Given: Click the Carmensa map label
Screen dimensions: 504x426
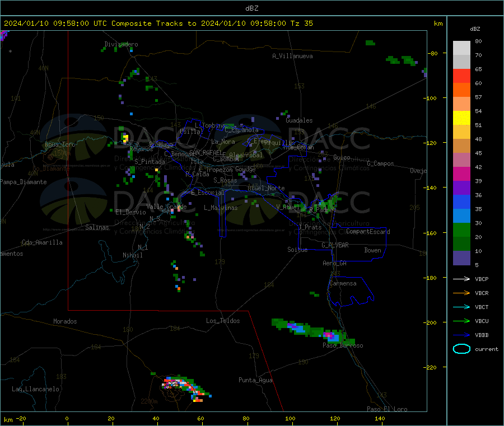Looking at the screenshot, I should [343, 283].
